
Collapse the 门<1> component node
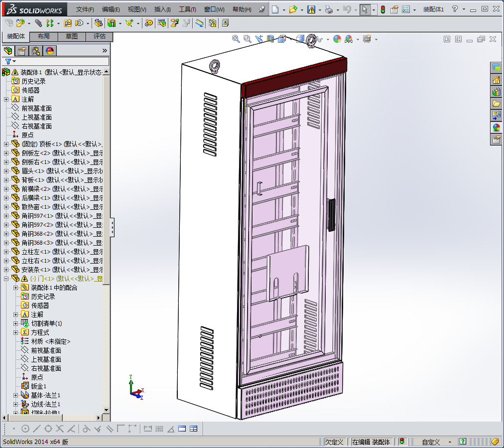tap(6, 279)
